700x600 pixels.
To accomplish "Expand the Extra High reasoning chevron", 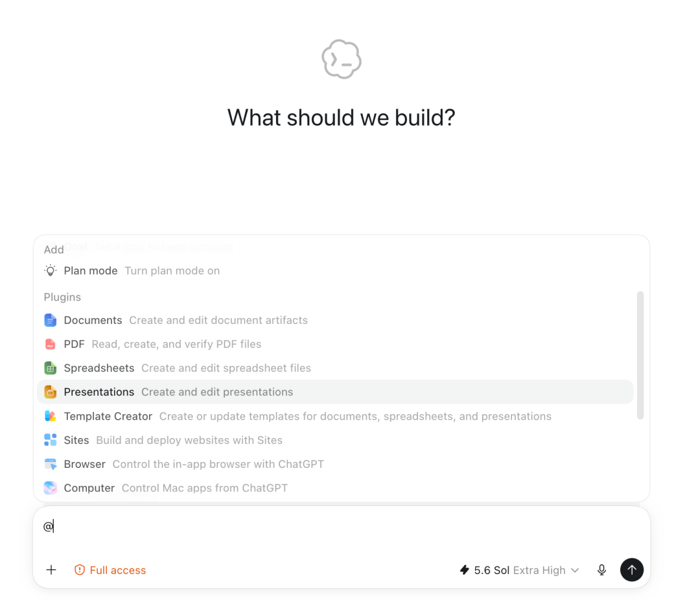I will coord(575,570).
